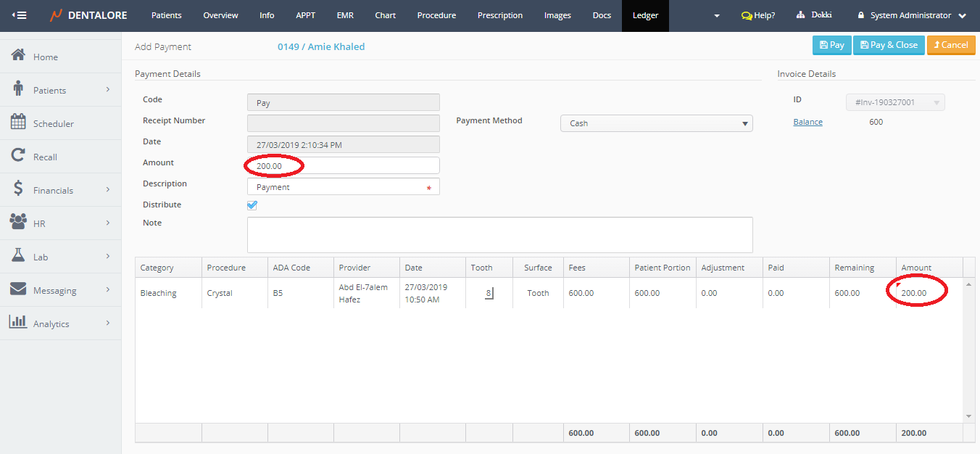The width and height of the screenshot is (980, 454).
Task: Click into the Note text area
Action: 499,234
